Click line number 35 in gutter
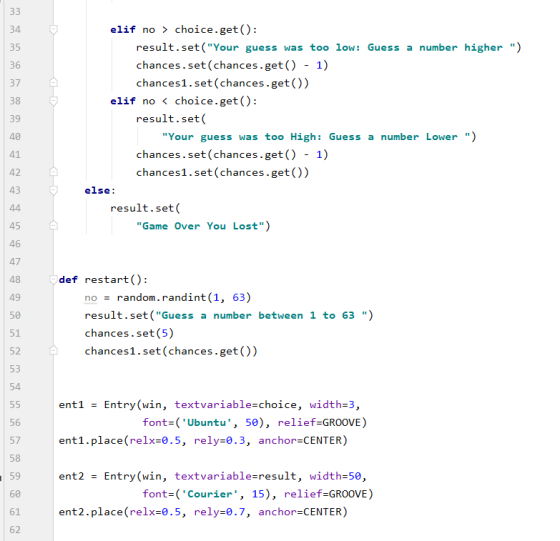The height and width of the screenshot is (541, 560). (x=15, y=47)
